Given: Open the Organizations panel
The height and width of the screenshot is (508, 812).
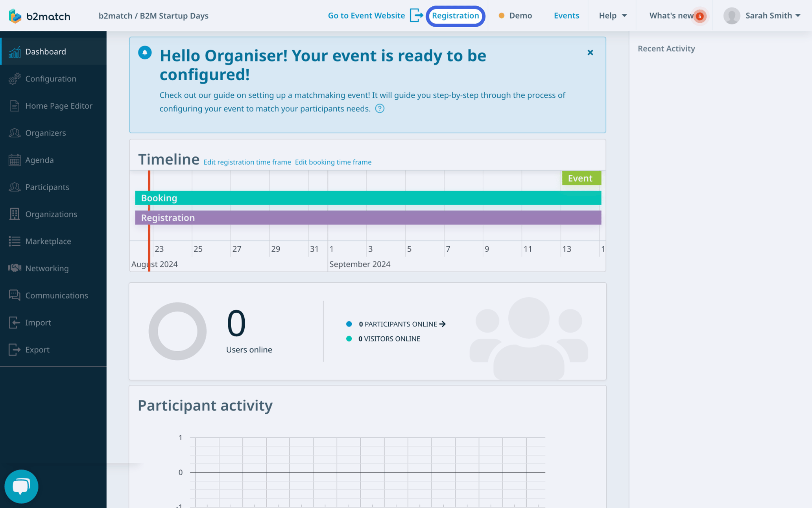Looking at the screenshot, I should click(15, 214).
